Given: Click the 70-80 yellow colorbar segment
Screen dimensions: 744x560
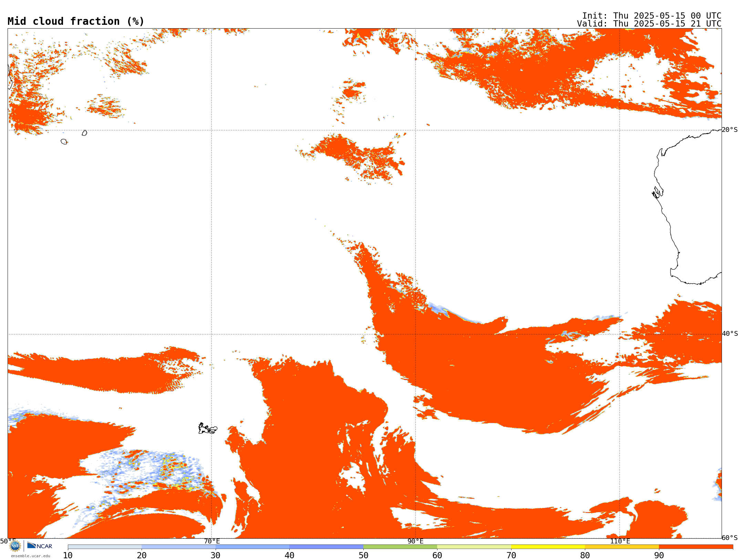Looking at the screenshot, I should (x=548, y=547).
